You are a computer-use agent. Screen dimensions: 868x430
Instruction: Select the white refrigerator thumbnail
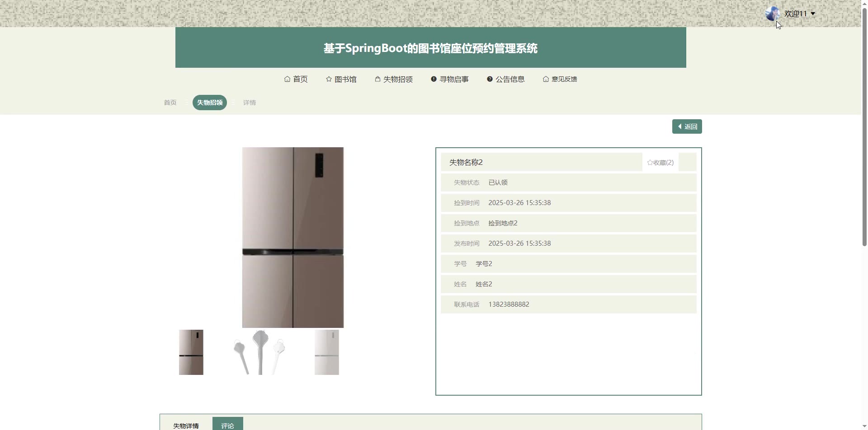[326, 352]
